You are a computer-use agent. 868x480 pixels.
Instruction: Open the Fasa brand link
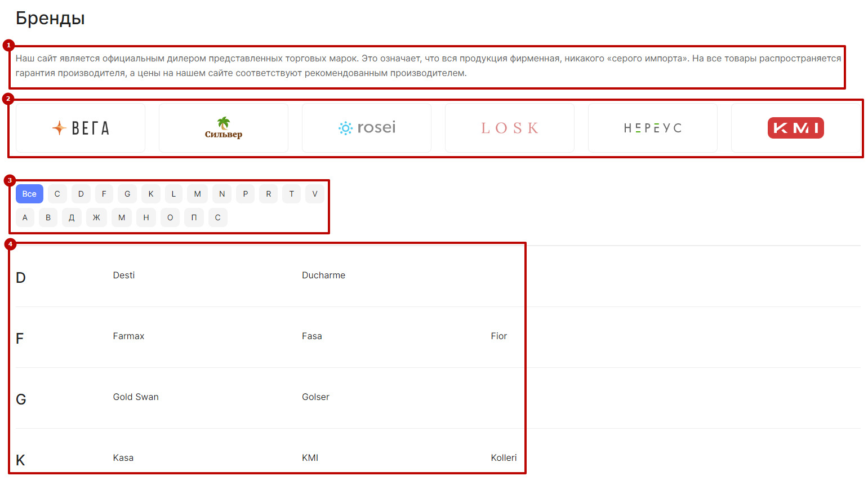312,336
